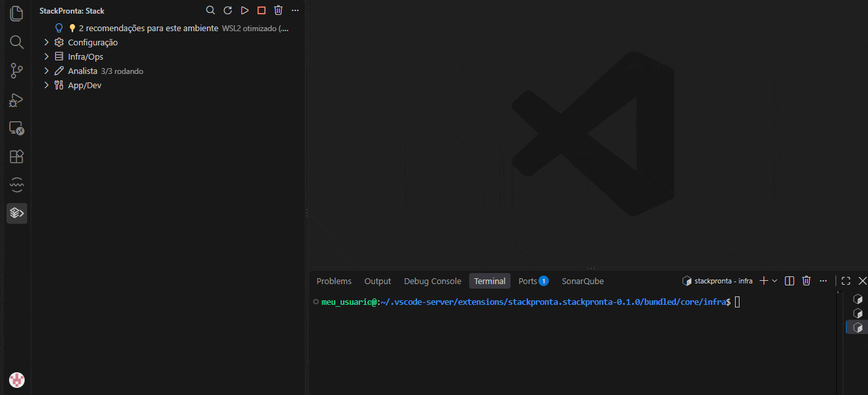Click the Infra/Ops server icon
Screen dimensions: 868x395
click(x=59, y=56)
